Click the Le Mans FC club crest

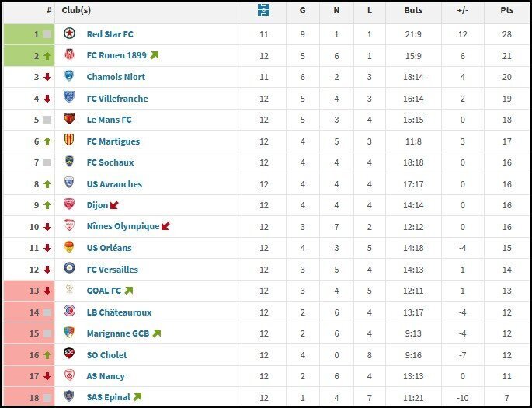(70, 120)
